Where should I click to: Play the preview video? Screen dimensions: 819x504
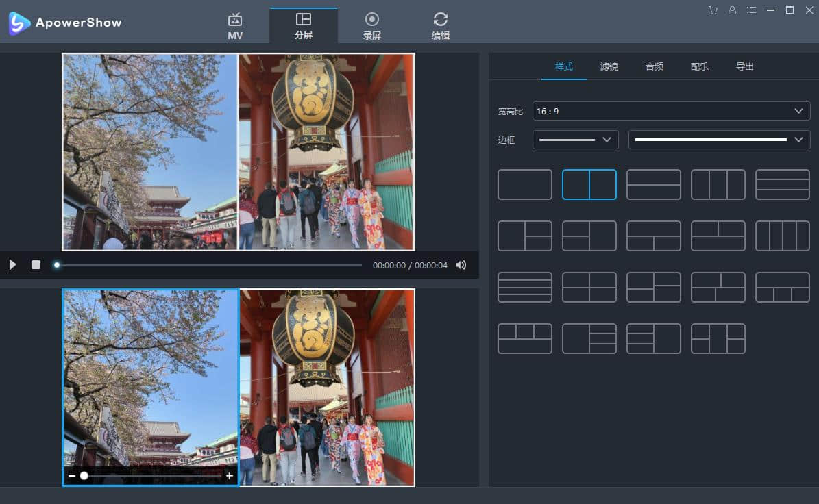12,265
